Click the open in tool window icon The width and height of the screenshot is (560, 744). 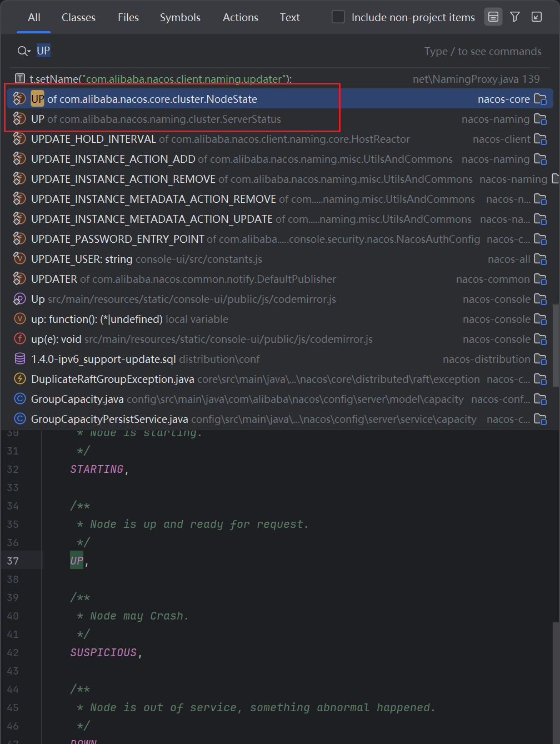(537, 17)
